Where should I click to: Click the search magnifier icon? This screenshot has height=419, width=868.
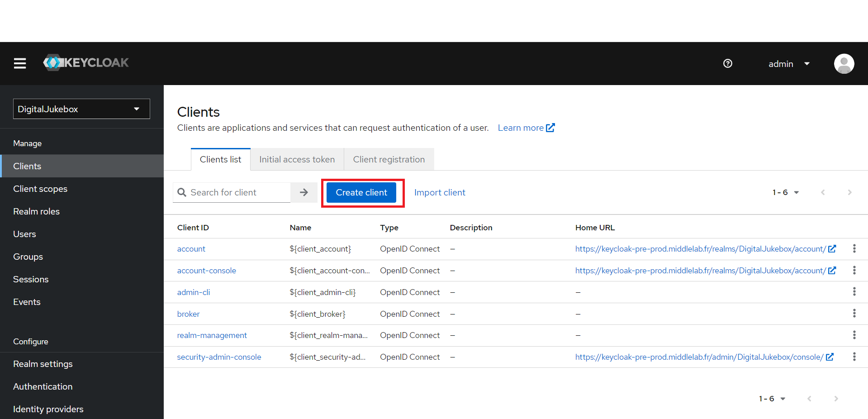pos(182,192)
